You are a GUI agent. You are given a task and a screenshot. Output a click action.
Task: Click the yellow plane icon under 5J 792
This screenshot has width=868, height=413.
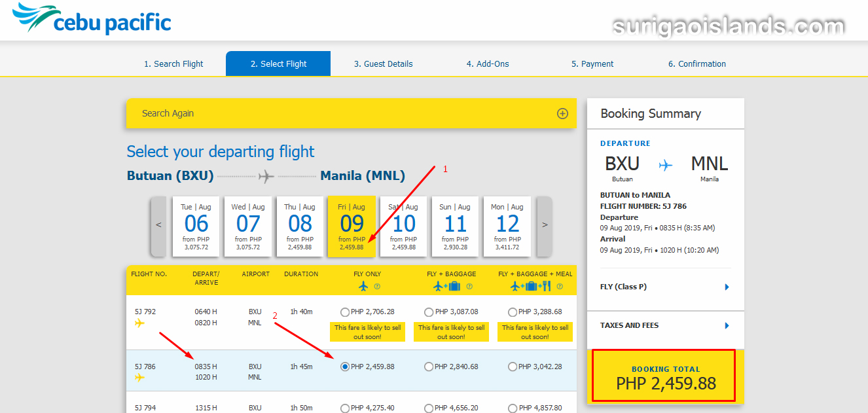tap(139, 323)
